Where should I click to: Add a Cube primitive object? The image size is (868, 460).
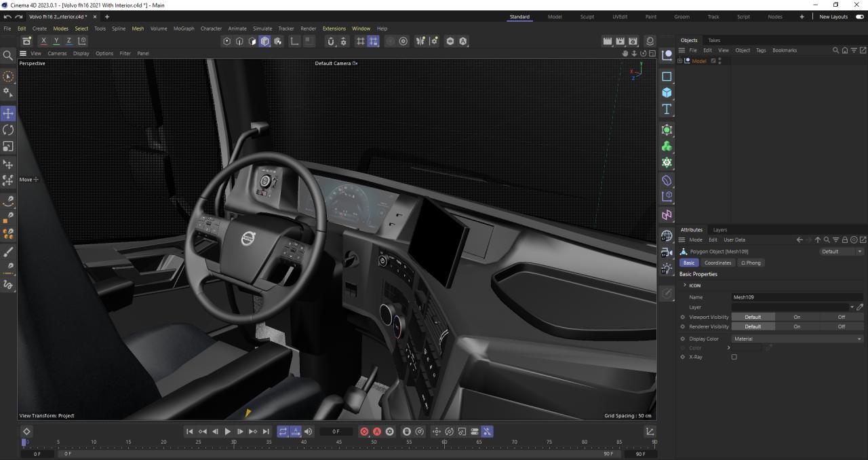(x=667, y=93)
